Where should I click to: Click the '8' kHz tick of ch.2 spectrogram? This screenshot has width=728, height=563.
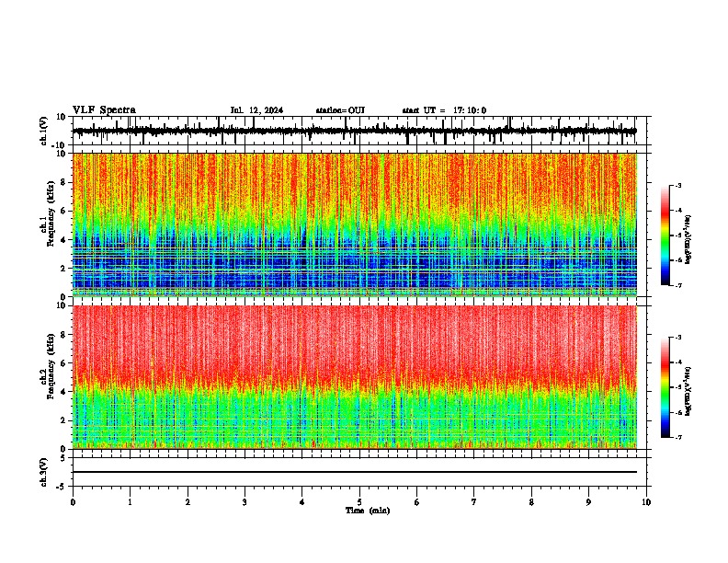tap(63, 335)
